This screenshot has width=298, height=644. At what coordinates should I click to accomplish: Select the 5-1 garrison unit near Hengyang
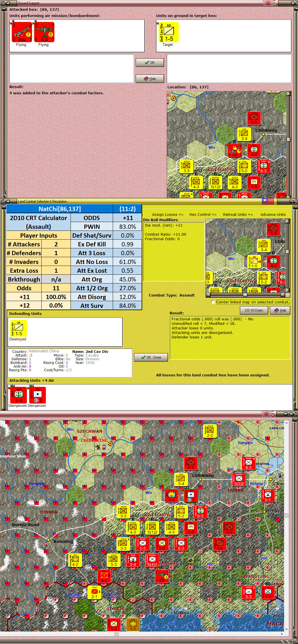[x=268, y=496]
